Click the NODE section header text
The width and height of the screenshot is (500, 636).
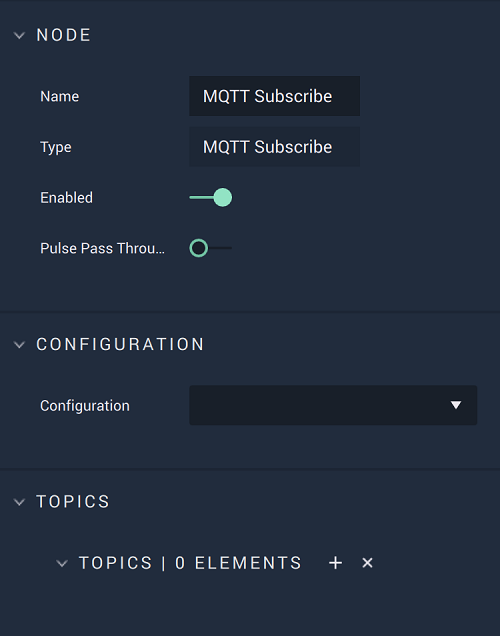point(64,35)
